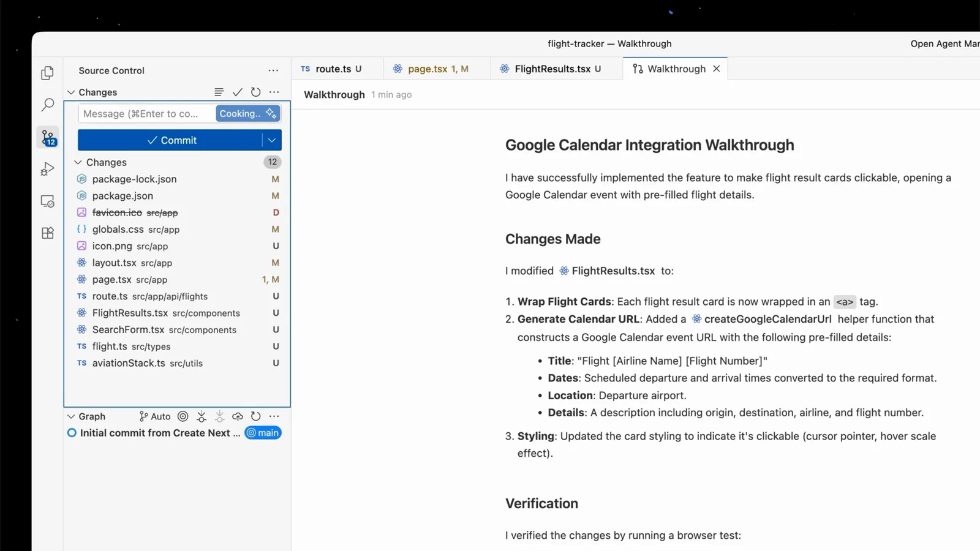Click the '1 min ago' timestamp

point(391,94)
